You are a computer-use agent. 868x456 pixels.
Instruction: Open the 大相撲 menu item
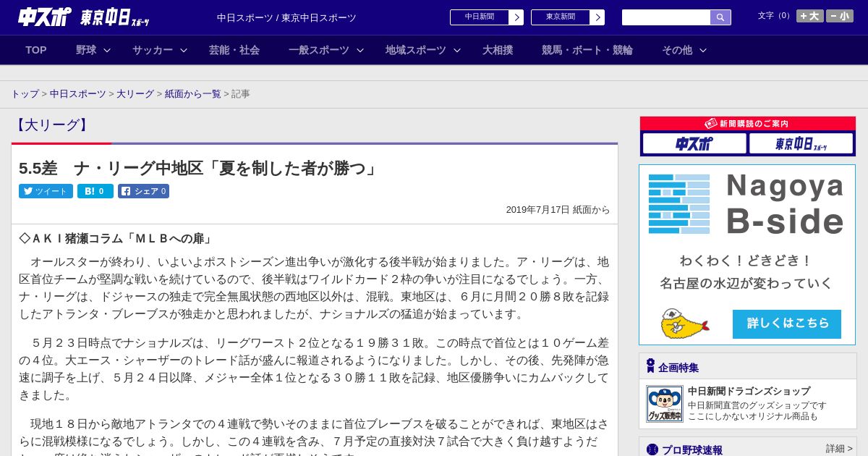pyautogui.click(x=498, y=50)
